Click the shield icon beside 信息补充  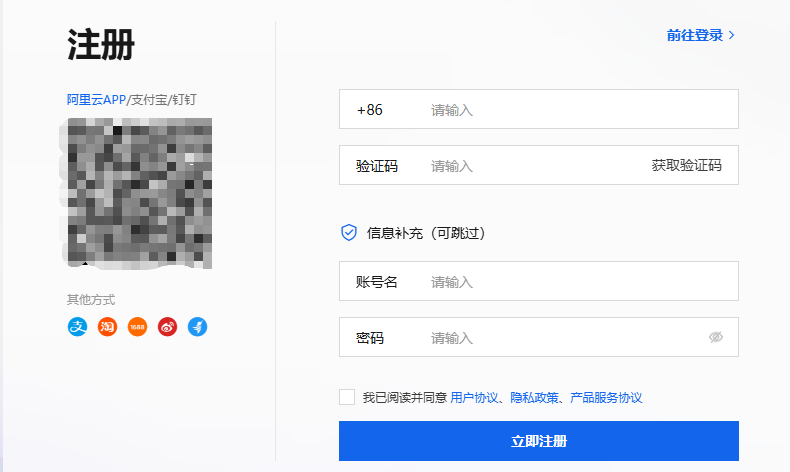349,233
